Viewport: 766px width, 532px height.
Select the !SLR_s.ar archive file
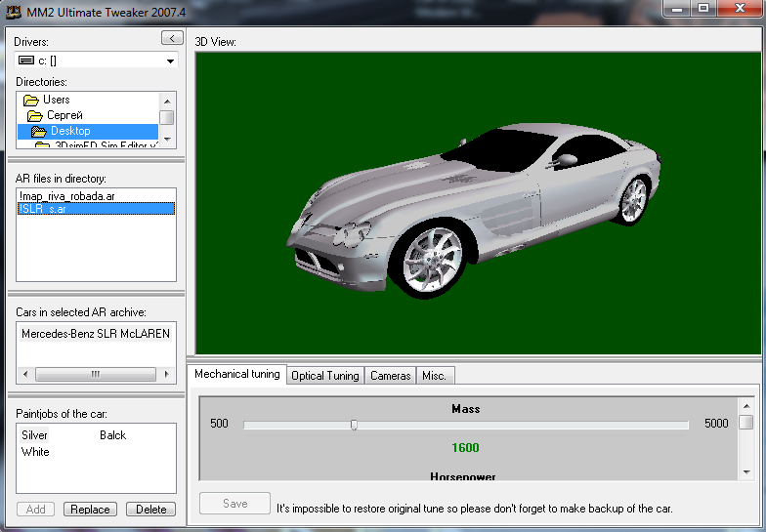(x=42, y=209)
